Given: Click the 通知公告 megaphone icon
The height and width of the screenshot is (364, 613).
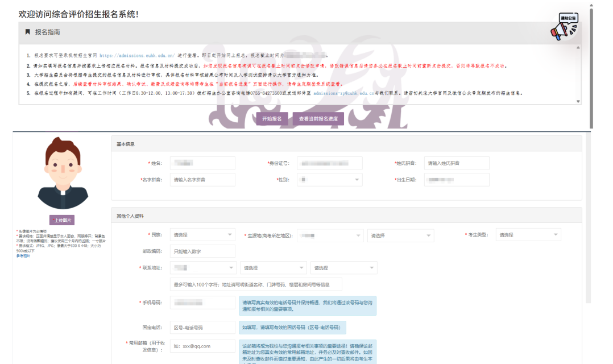Looking at the screenshot, I should pyautogui.click(x=565, y=27).
